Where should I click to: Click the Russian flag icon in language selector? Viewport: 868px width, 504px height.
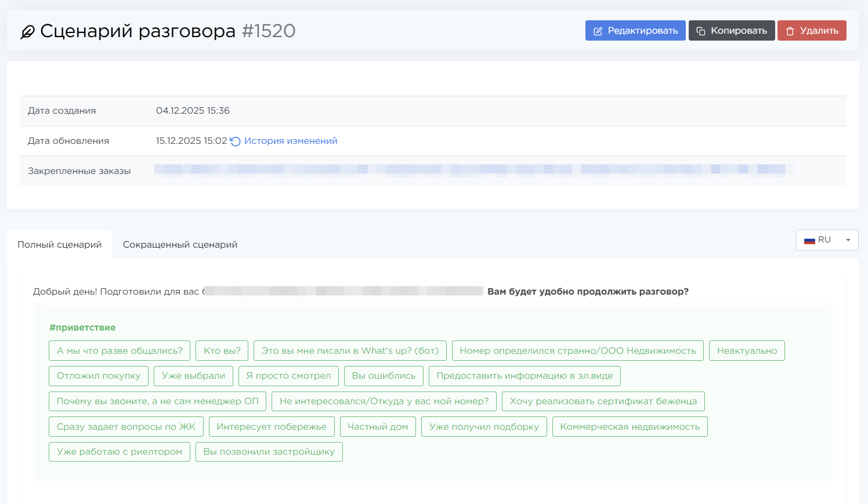pos(809,240)
